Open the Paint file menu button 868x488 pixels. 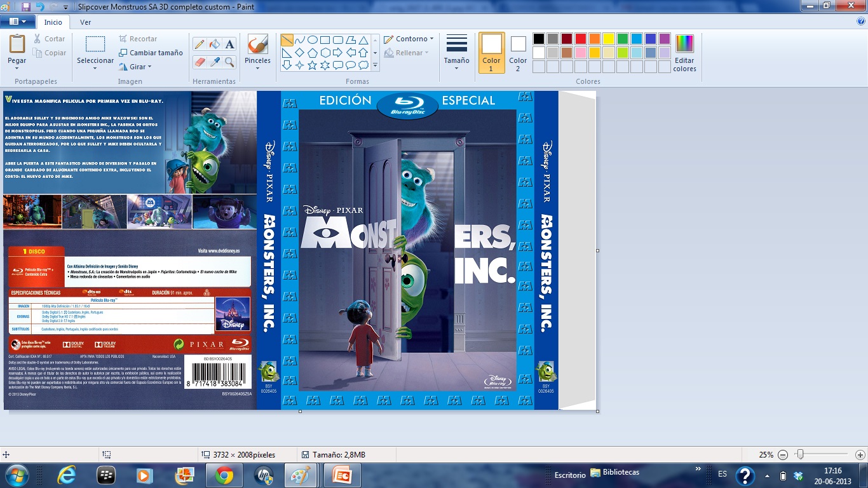coord(18,22)
